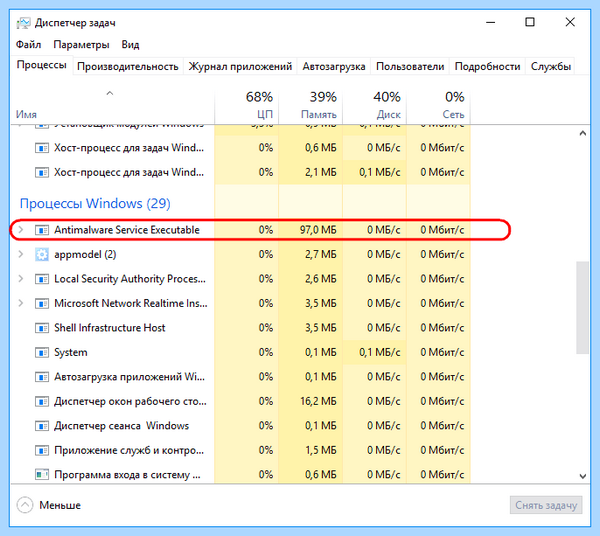Select Приложение служб и контро... name
This screenshot has width=600, height=536.
click(129, 450)
